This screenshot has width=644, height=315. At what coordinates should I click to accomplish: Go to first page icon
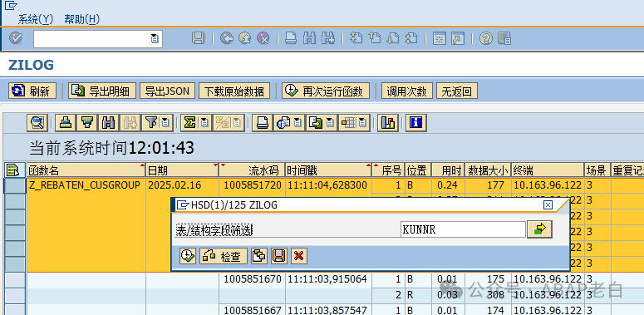(x=356, y=38)
